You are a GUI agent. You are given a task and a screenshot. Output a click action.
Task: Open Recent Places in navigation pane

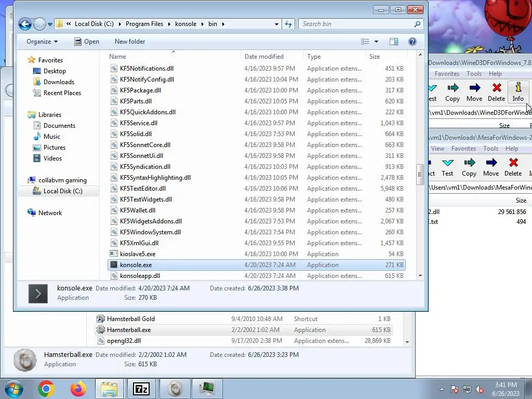tap(62, 92)
